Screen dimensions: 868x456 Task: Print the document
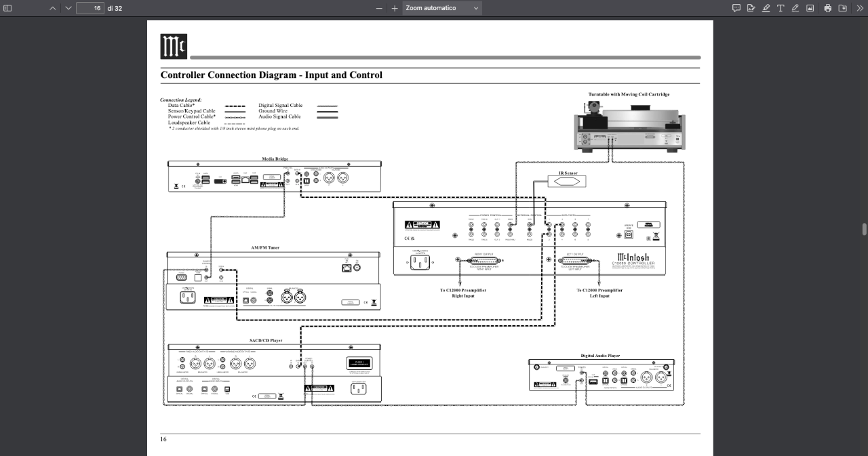coord(828,8)
